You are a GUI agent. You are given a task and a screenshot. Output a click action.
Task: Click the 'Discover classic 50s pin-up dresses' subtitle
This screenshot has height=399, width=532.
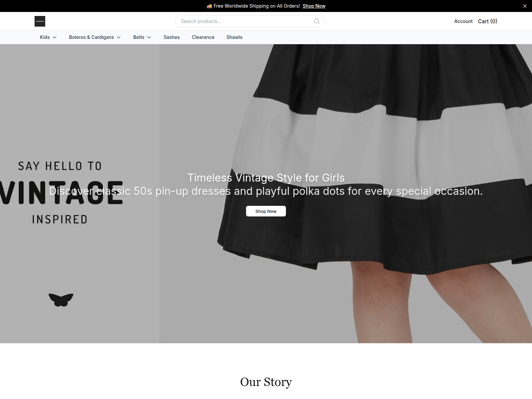(x=266, y=191)
